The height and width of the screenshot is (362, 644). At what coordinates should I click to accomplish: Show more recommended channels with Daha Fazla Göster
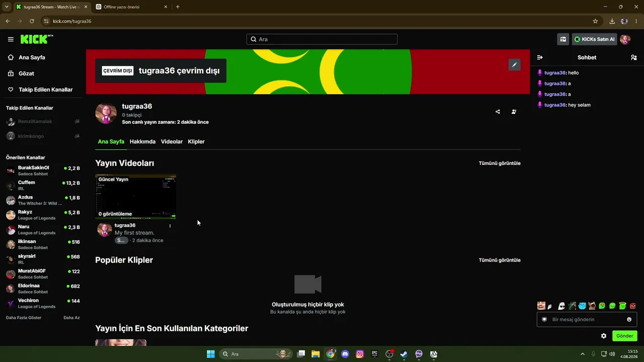tap(24, 318)
